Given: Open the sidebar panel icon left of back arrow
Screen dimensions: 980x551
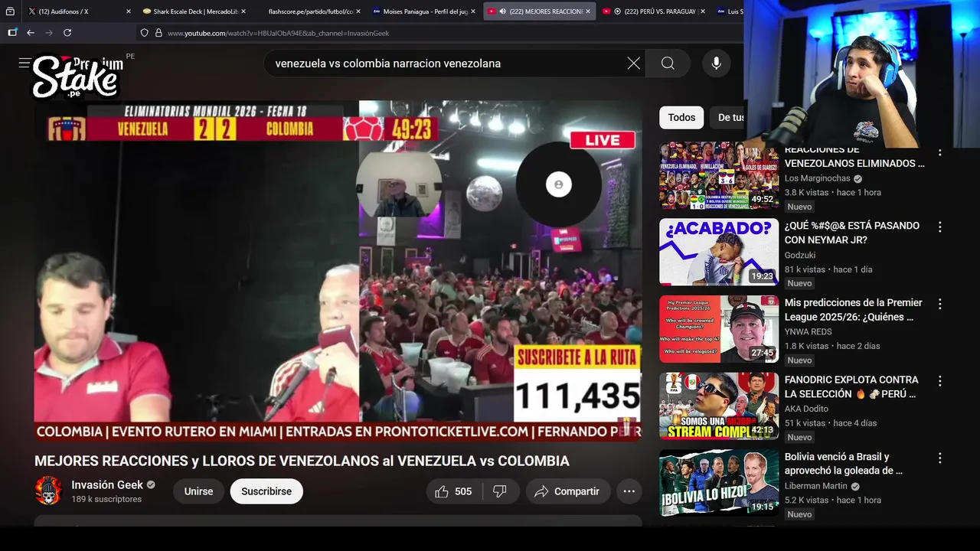Looking at the screenshot, I should pyautogui.click(x=12, y=33).
